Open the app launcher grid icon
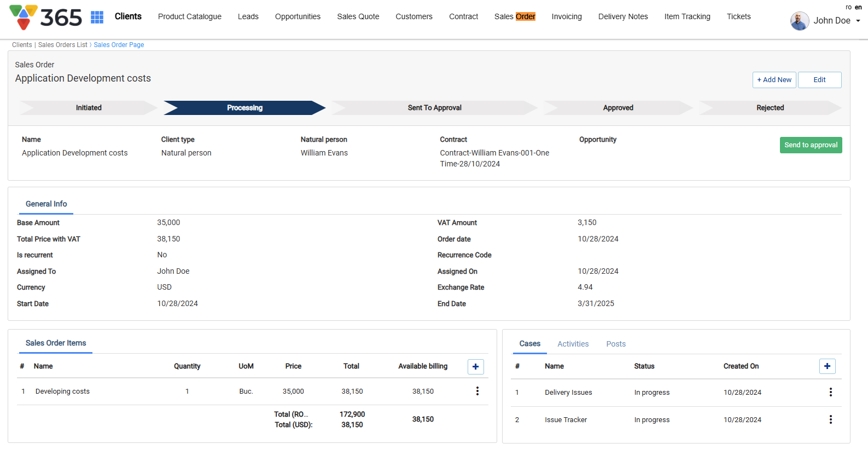This screenshot has width=868, height=455. (97, 17)
